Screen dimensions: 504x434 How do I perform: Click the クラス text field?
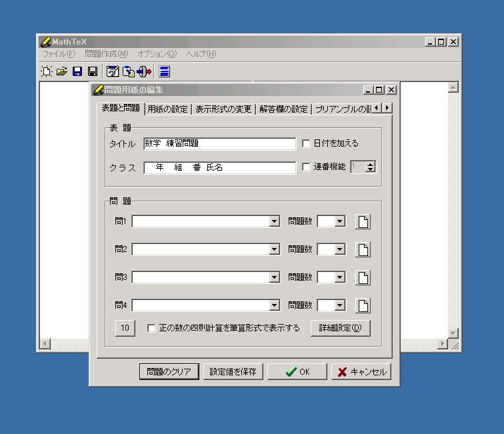(x=219, y=167)
